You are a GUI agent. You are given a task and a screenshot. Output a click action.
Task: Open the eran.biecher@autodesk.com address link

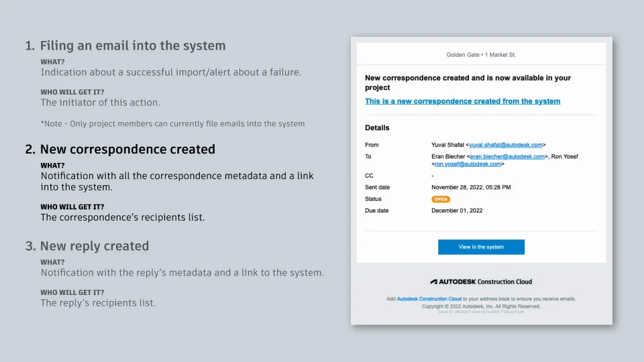coord(506,157)
